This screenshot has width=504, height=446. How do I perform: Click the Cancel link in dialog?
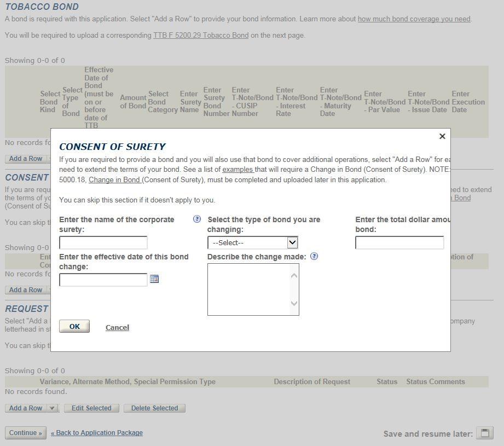[x=117, y=327]
